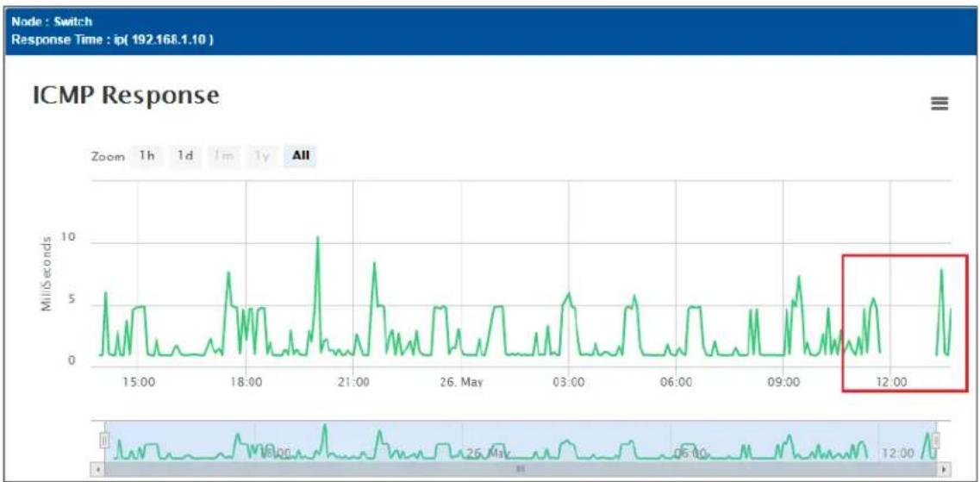980x482 pixels.
Task: Click the y-axis value 5
Action: pyautogui.click(x=72, y=299)
